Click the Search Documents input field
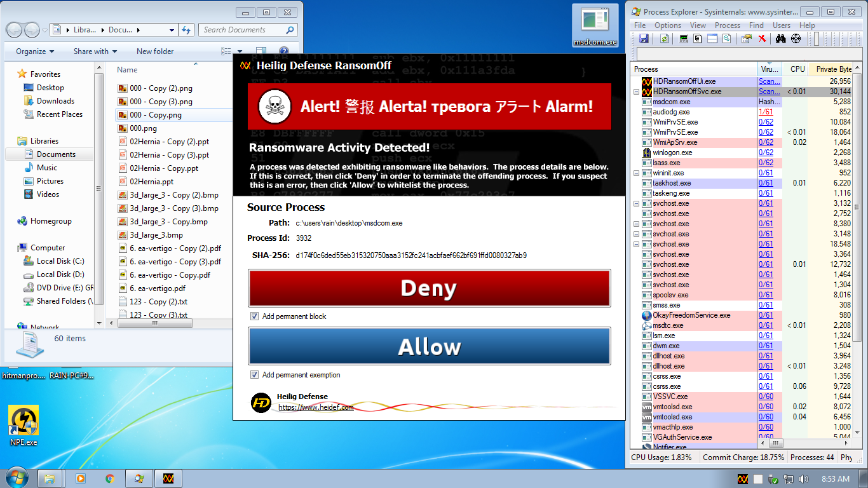The image size is (868, 488). pyautogui.click(x=248, y=30)
